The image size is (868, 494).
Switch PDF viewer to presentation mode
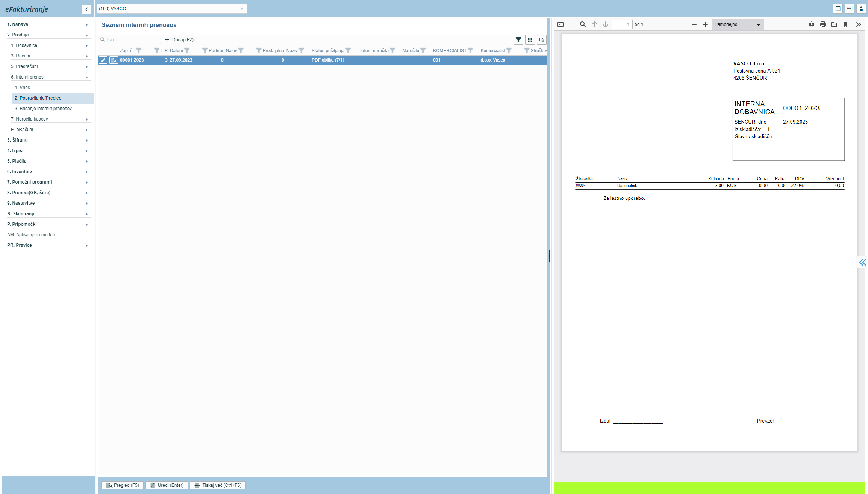tap(811, 24)
